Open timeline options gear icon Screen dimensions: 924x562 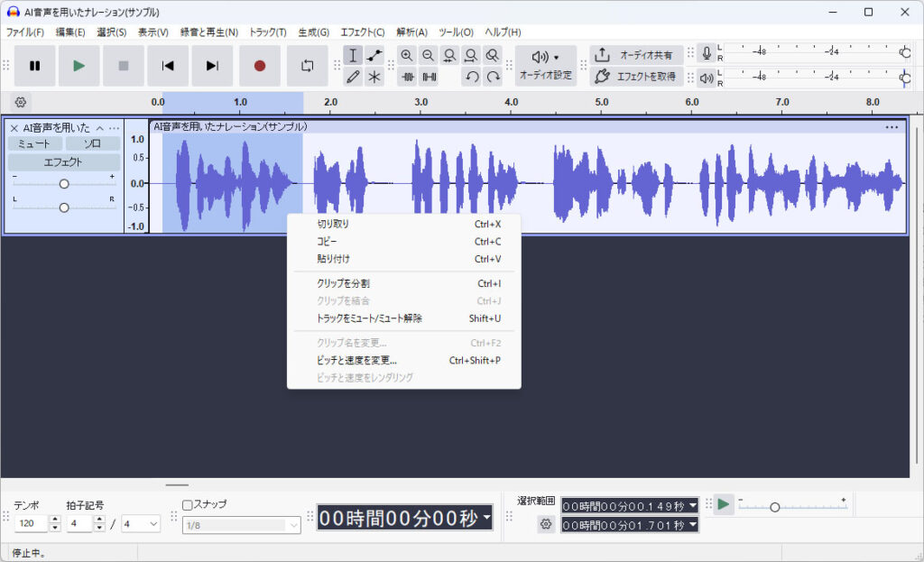pos(21,103)
